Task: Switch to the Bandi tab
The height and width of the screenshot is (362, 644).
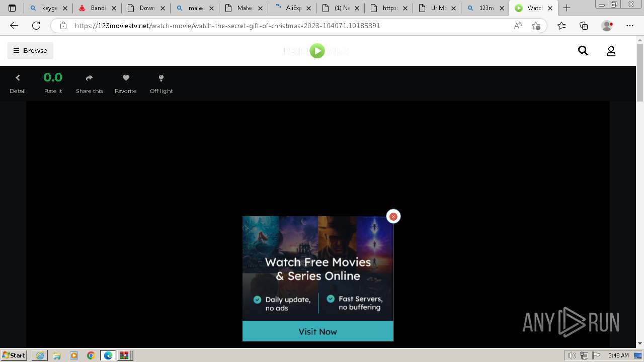Action: click(97, 8)
